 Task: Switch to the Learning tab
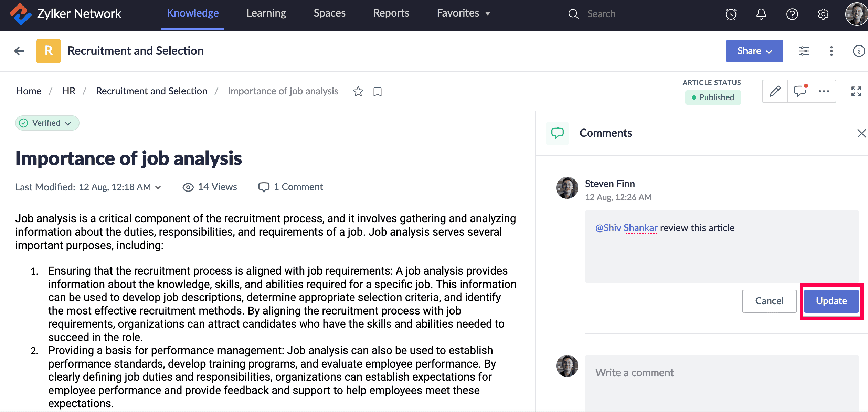[266, 13]
